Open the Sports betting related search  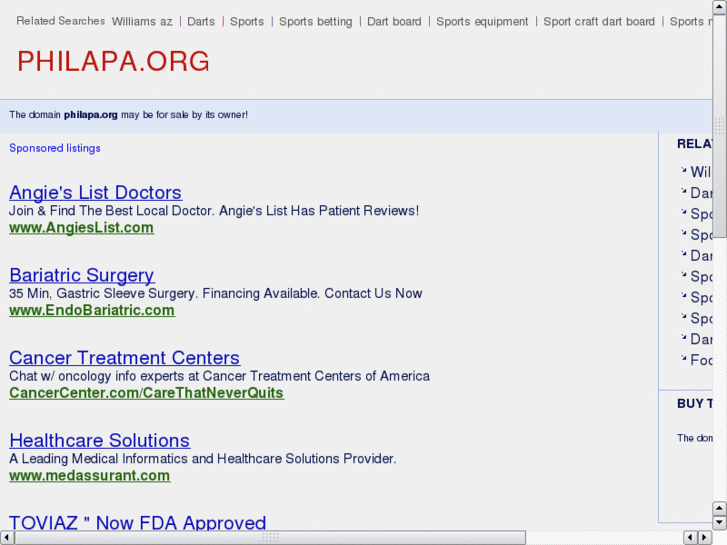315,21
